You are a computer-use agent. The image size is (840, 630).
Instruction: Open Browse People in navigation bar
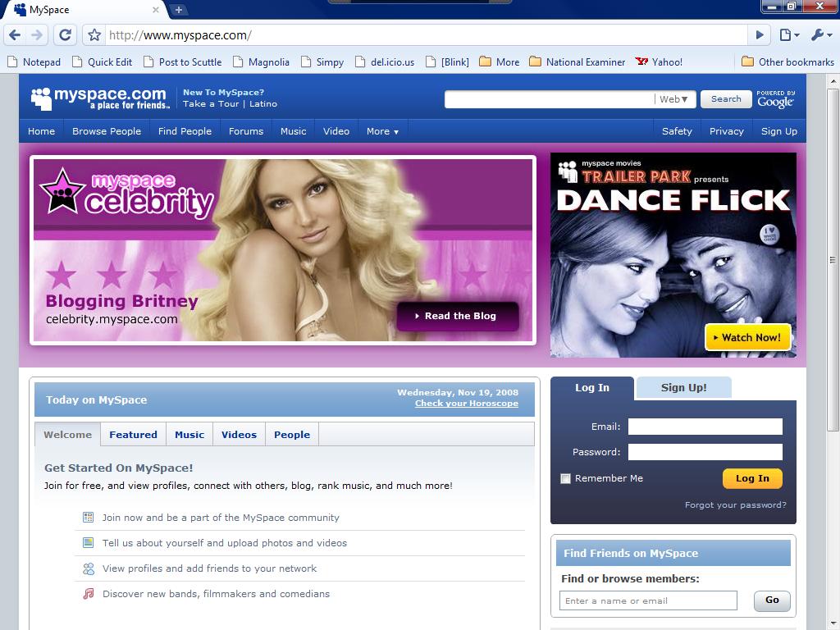(107, 131)
